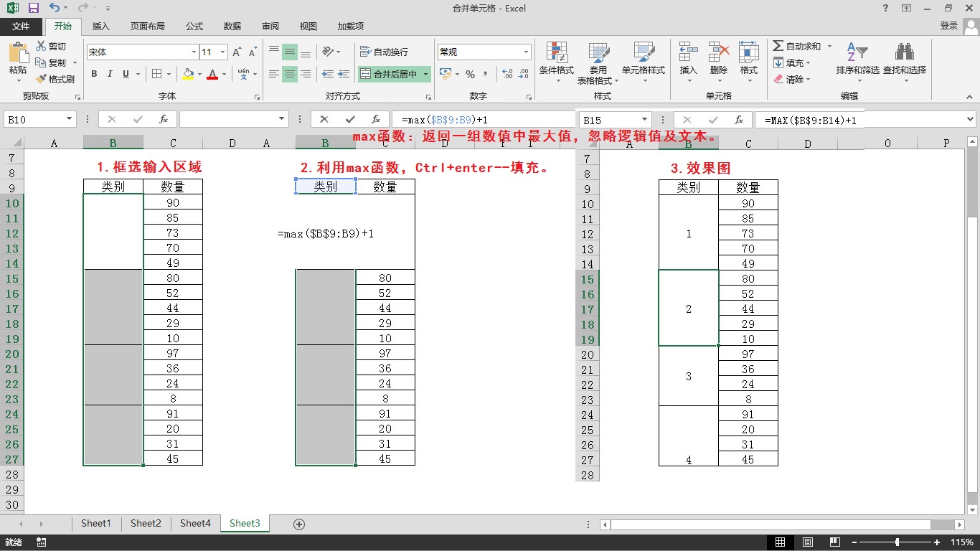Apply the red font color A
The height and width of the screenshot is (551, 980).
point(212,74)
